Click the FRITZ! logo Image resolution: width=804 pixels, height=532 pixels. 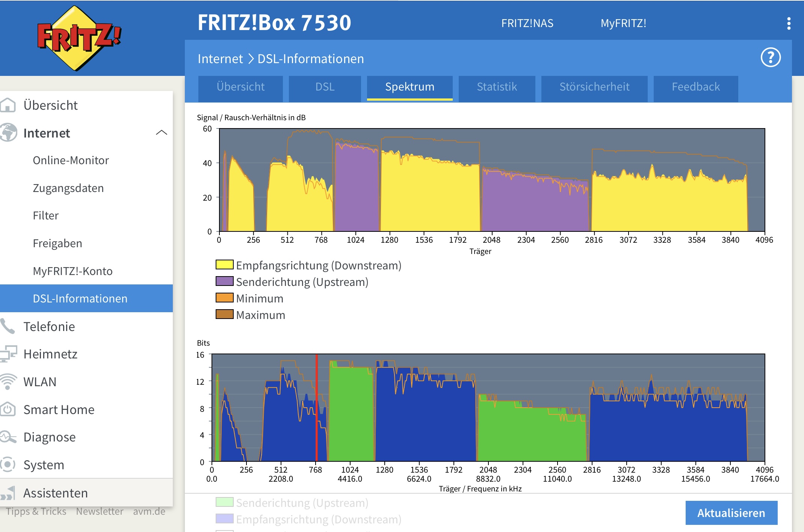pos(79,38)
